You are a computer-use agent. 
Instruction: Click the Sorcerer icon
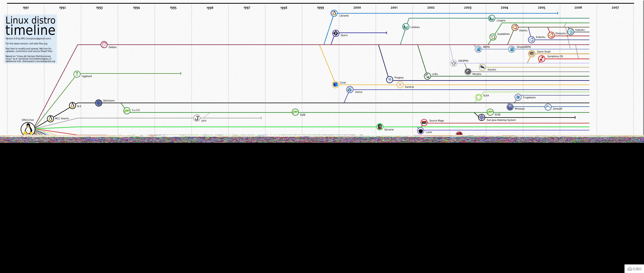[x=380, y=127]
